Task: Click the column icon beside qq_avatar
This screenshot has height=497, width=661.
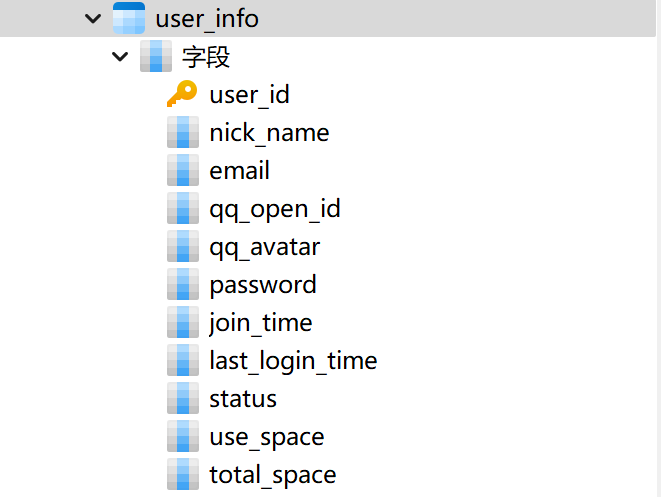Action: (x=183, y=246)
